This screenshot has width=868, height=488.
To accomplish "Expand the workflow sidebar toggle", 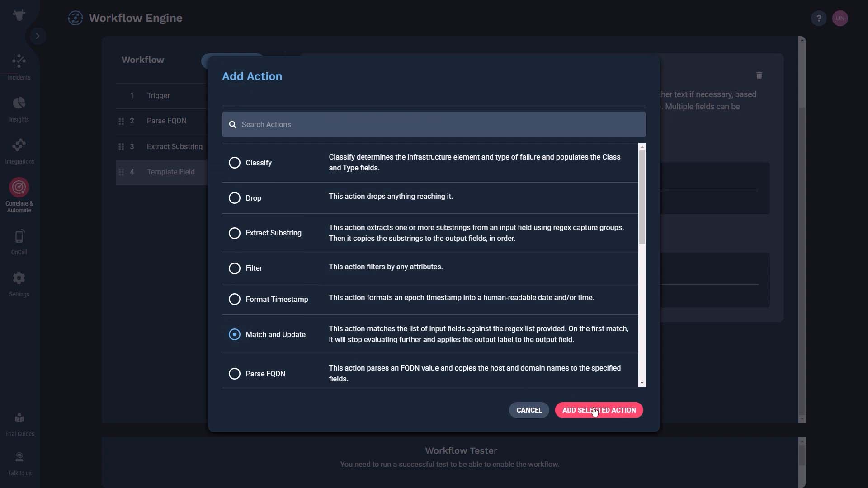I will (37, 36).
